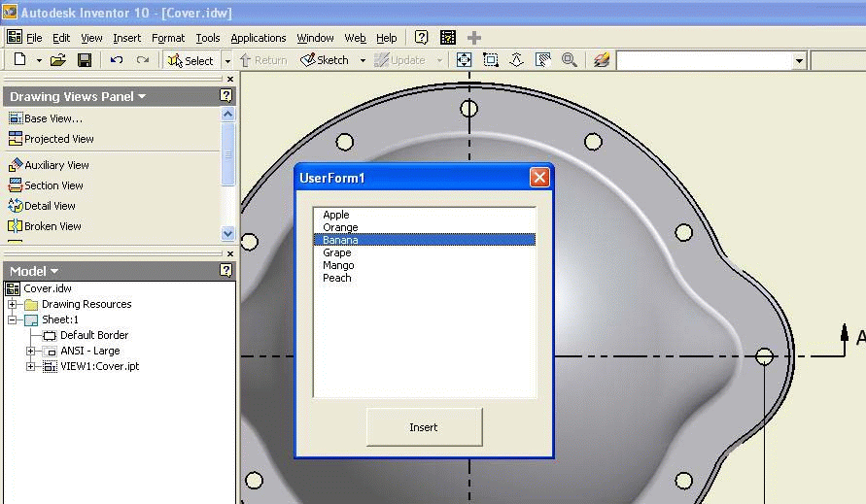Open the Window menu
The height and width of the screenshot is (504, 866).
click(315, 38)
